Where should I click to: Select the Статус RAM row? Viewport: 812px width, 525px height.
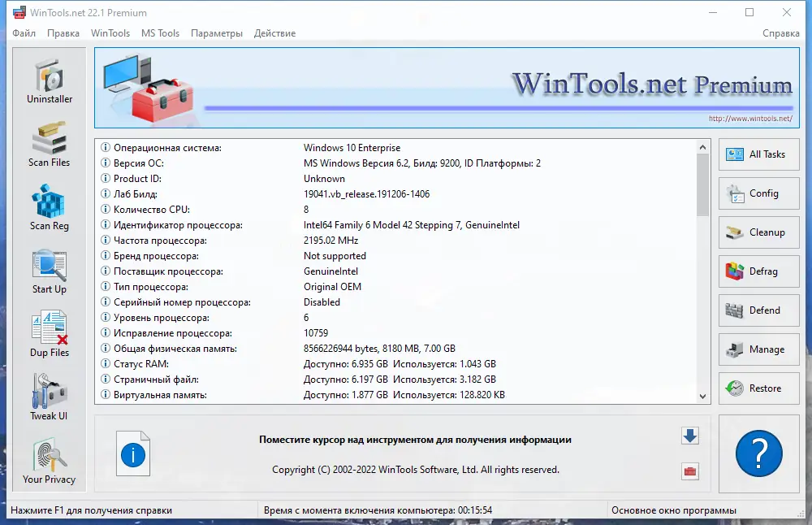[x=396, y=364]
